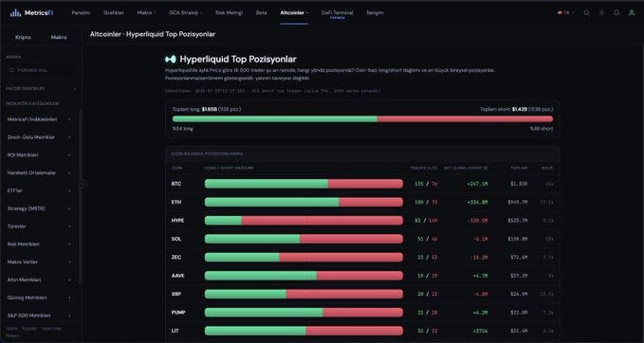Click the Toplam short $1.42B label
This screenshot has width=644, height=343.
pyautogui.click(x=517, y=110)
